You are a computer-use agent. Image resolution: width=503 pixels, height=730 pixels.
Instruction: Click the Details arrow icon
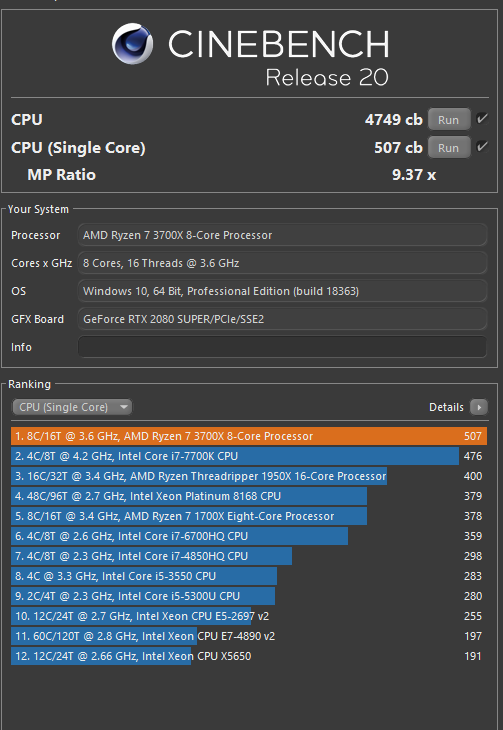478,407
